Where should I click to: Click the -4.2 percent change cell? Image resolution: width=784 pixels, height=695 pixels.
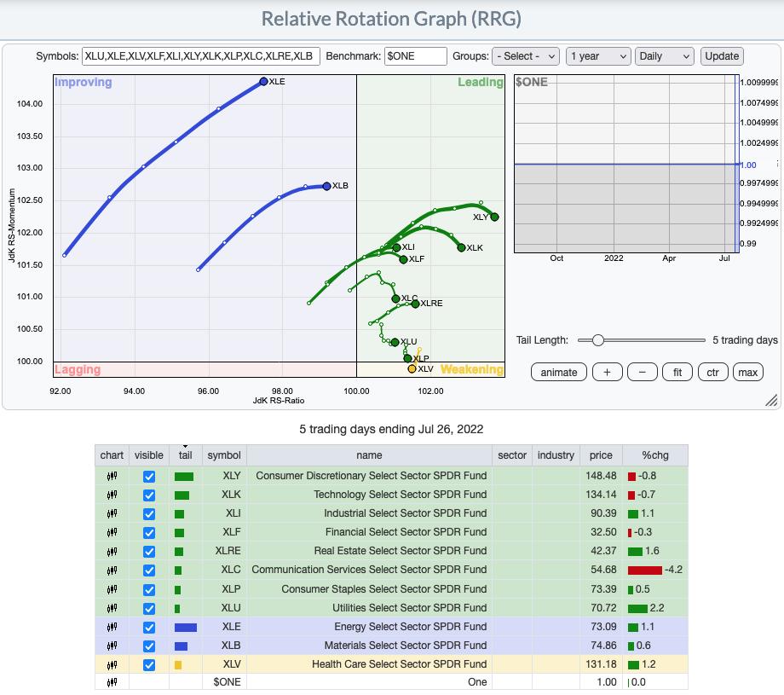pyautogui.click(x=655, y=570)
